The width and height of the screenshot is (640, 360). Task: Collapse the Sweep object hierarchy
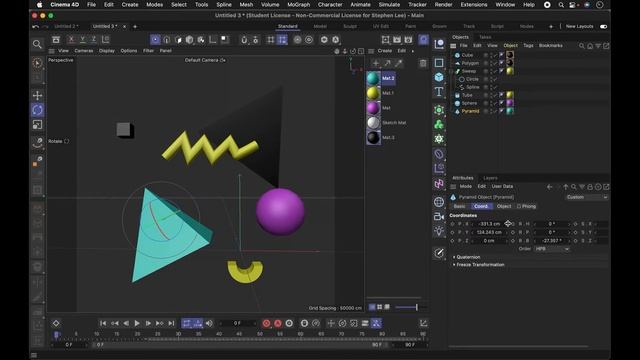tap(451, 71)
